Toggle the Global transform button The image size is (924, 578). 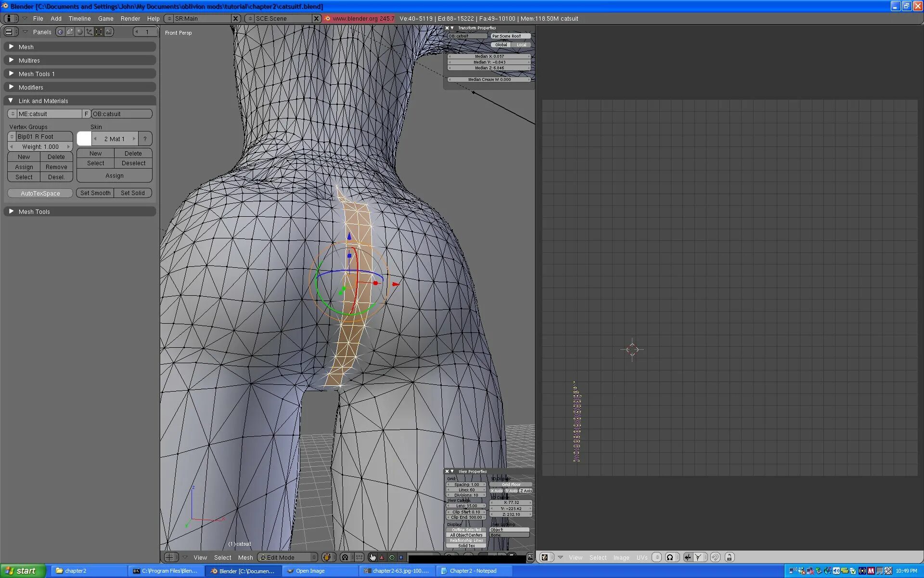[501, 45]
